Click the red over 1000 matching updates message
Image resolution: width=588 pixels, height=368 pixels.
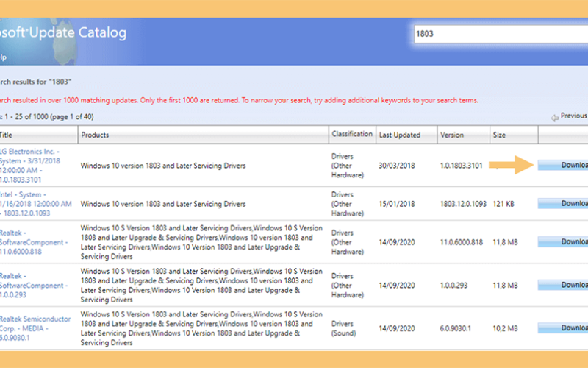(240, 100)
